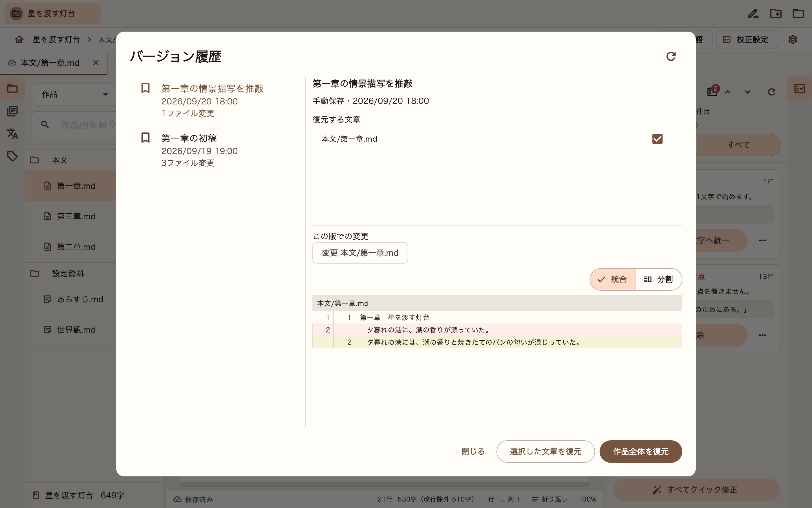
Task: Open file 第二章.md in tree
Action: (70, 247)
